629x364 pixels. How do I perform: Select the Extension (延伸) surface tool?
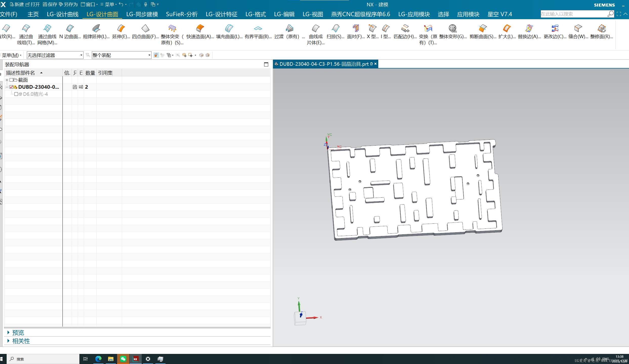pyautogui.click(x=121, y=29)
